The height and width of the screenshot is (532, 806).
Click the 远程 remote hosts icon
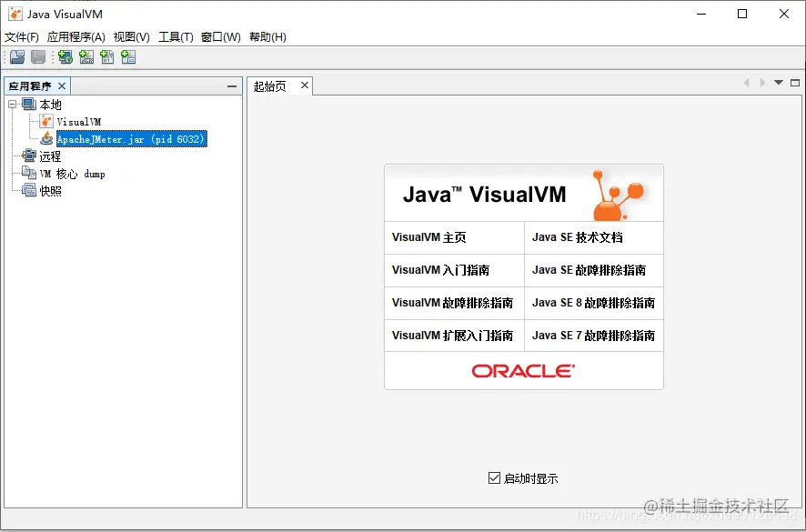tap(29, 156)
